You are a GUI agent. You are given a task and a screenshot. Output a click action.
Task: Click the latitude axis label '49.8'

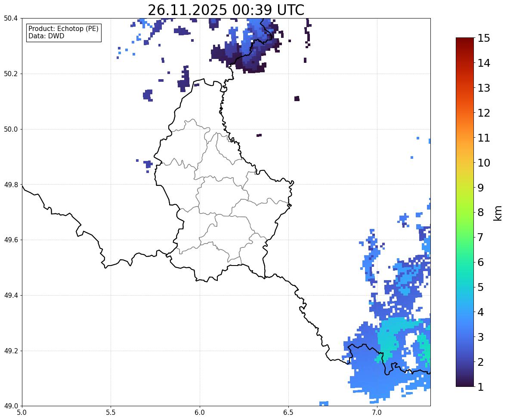[11, 185]
